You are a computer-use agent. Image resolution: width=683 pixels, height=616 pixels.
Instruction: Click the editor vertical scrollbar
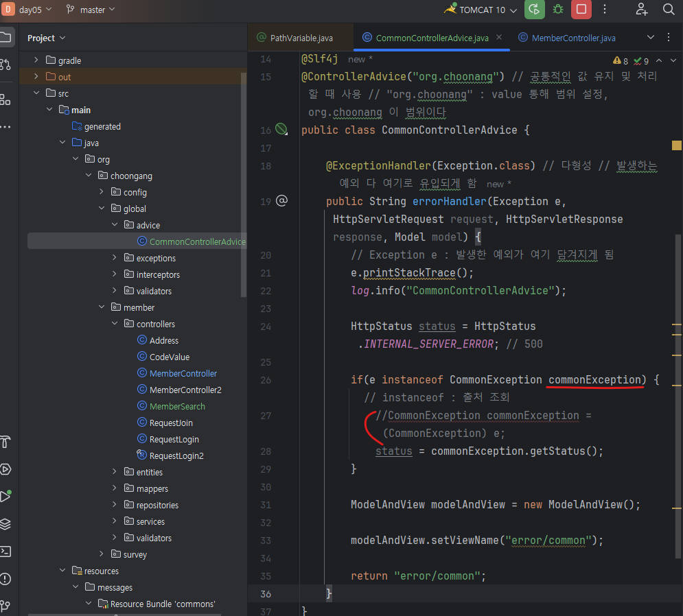pos(678,396)
